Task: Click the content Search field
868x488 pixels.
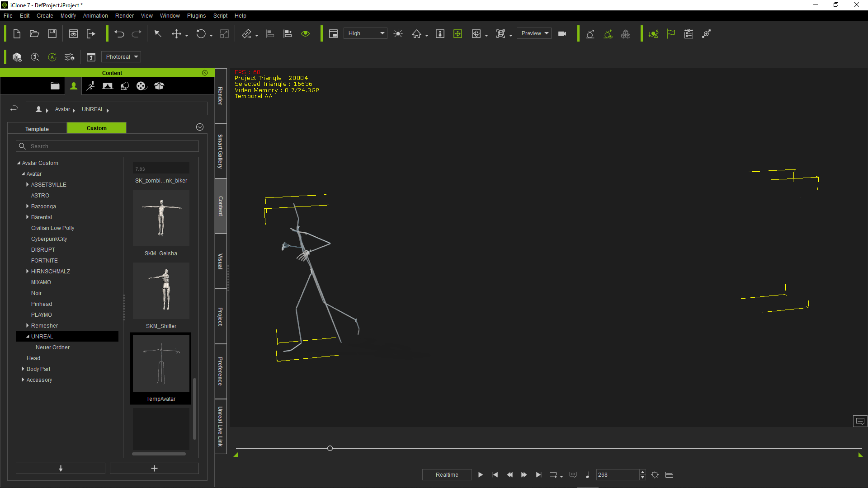Action: click(108, 146)
